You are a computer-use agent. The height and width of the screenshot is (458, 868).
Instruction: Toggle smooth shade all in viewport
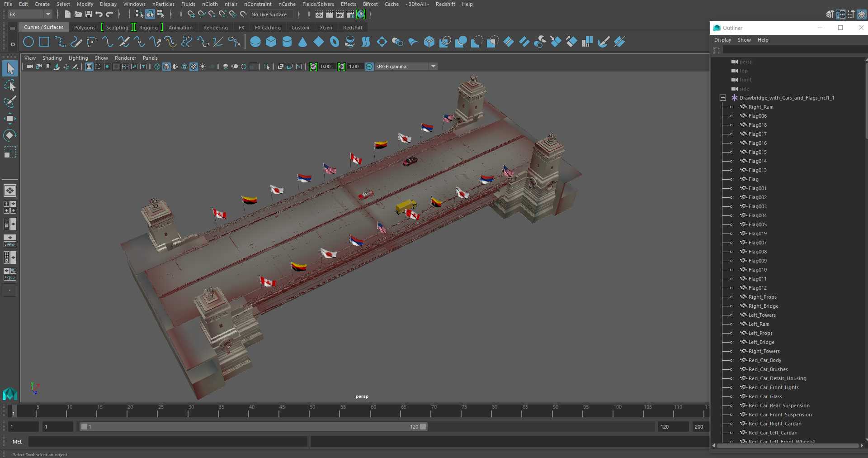tap(166, 67)
